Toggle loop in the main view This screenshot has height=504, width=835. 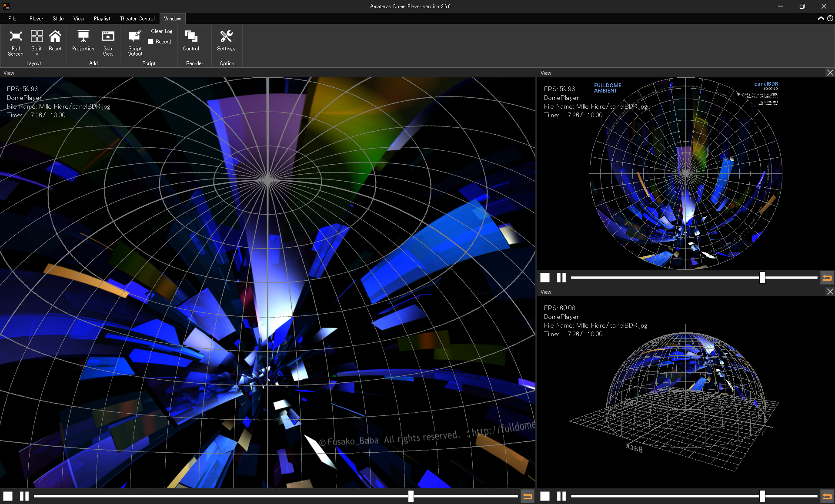tap(527, 496)
